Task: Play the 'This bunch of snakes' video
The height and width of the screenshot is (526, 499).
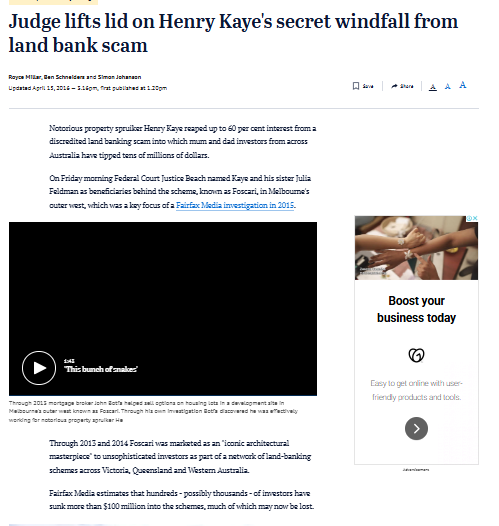Action: tap(39, 368)
